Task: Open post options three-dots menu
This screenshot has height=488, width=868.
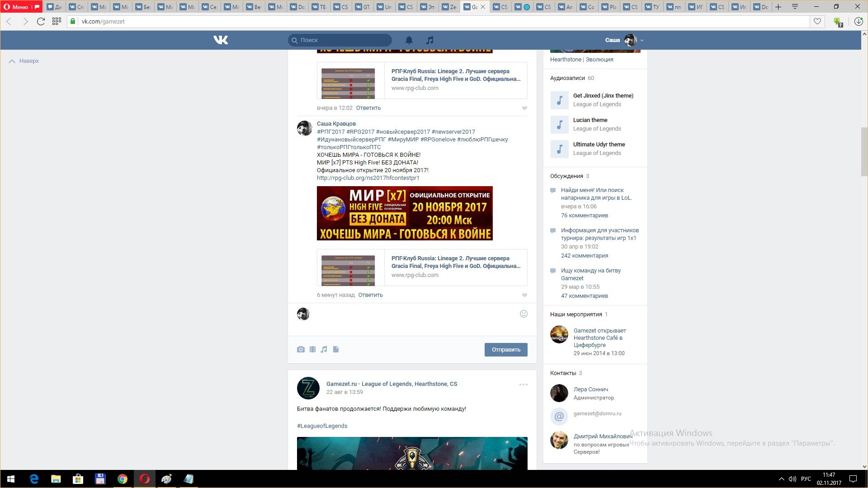Action: point(523,385)
